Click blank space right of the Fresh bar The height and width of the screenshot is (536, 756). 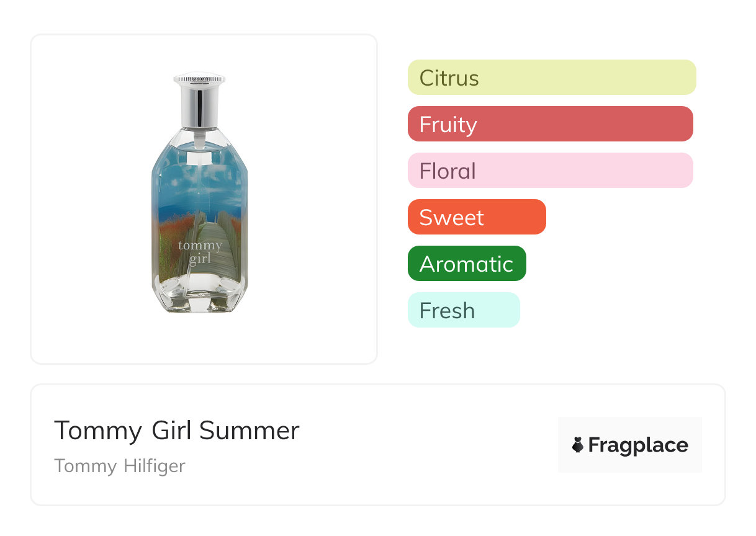click(608, 310)
